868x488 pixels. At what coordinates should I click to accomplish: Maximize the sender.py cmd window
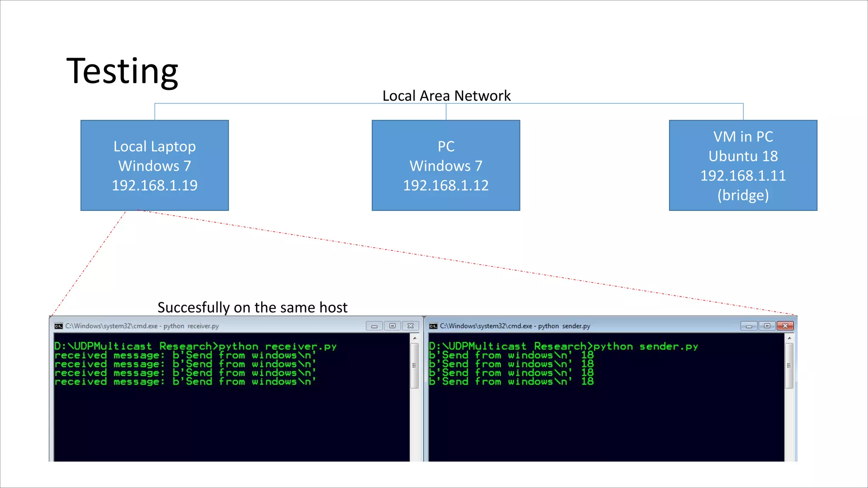coord(767,326)
